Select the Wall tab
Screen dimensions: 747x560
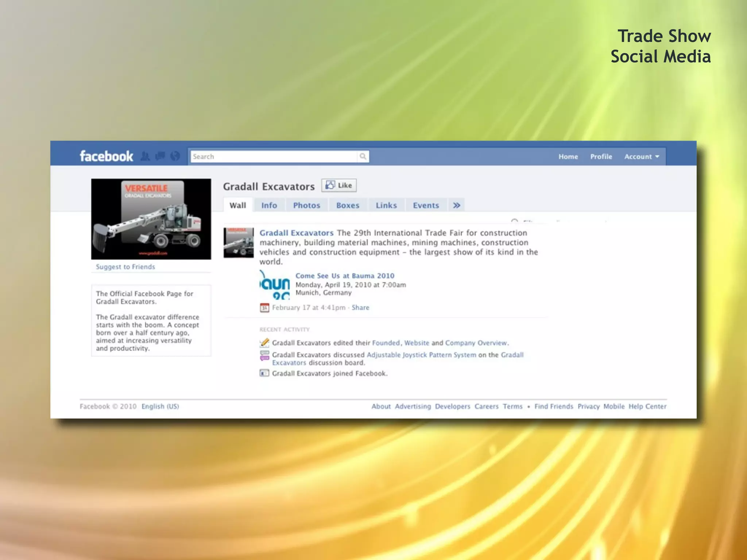(238, 205)
